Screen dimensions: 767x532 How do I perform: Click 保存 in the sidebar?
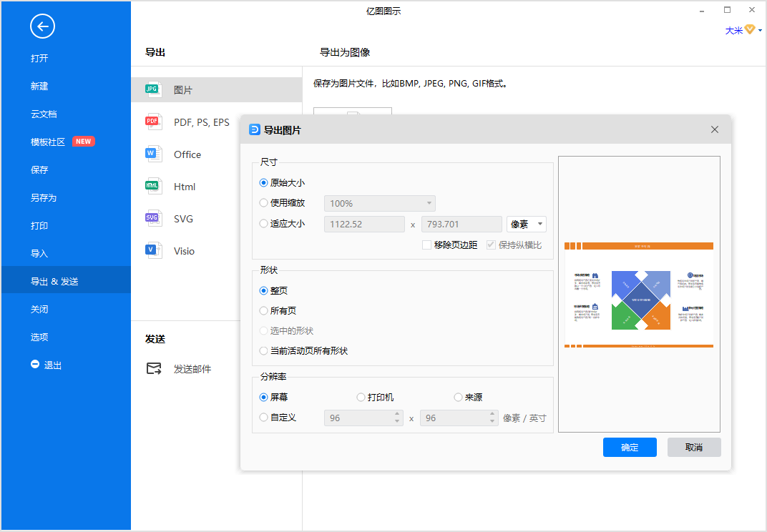pos(39,169)
